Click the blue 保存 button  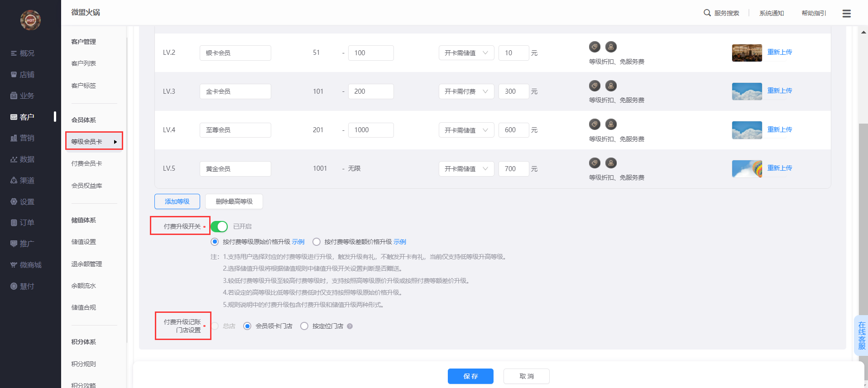tap(470, 376)
